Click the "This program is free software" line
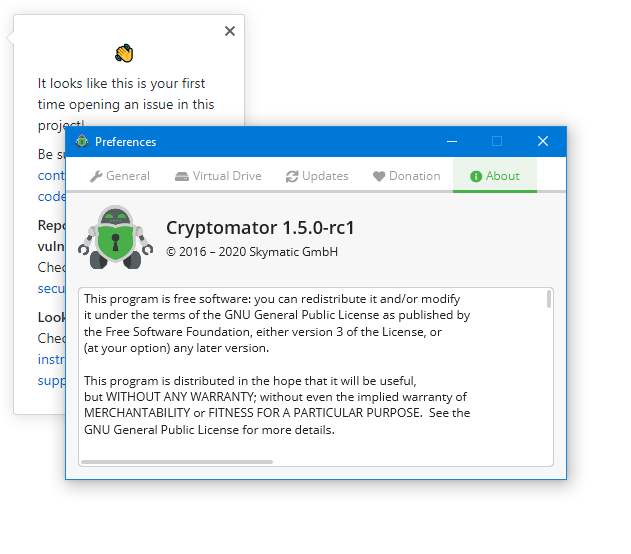 click(272, 299)
